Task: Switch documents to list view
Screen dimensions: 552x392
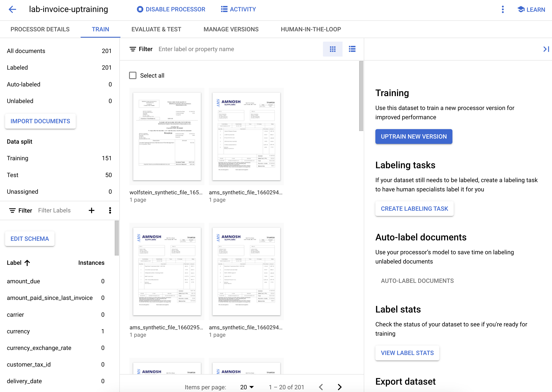Action: (352, 49)
